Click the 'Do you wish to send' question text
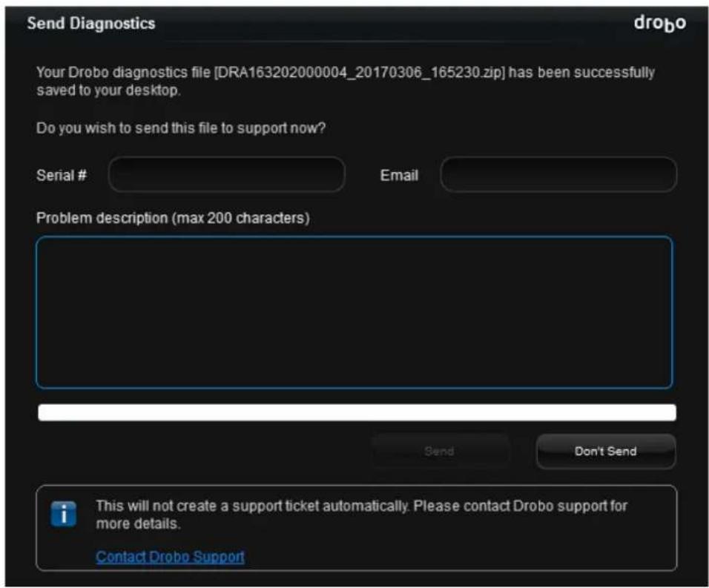Screen dimensions: 709x588 pos(181,128)
